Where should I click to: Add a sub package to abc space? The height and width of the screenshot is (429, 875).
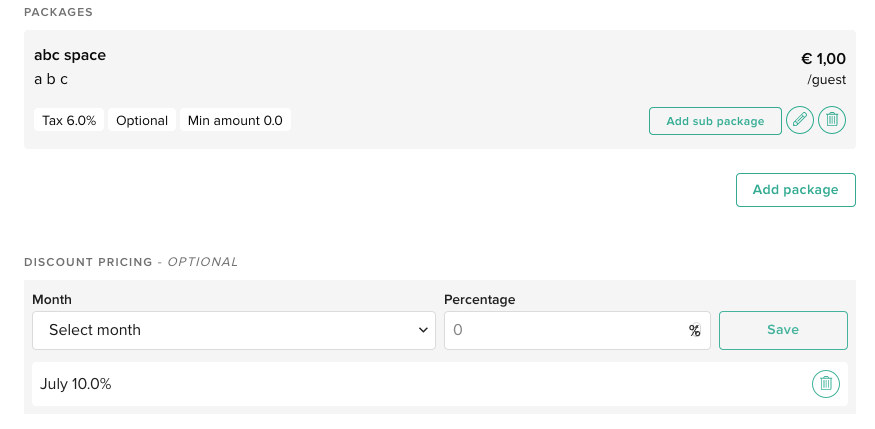tap(715, 121)
